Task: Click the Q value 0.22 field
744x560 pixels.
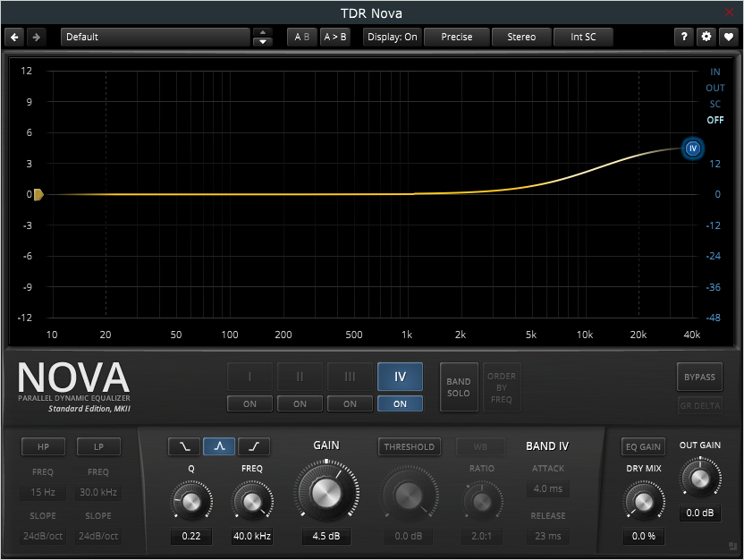Action: tap(191, 536)
